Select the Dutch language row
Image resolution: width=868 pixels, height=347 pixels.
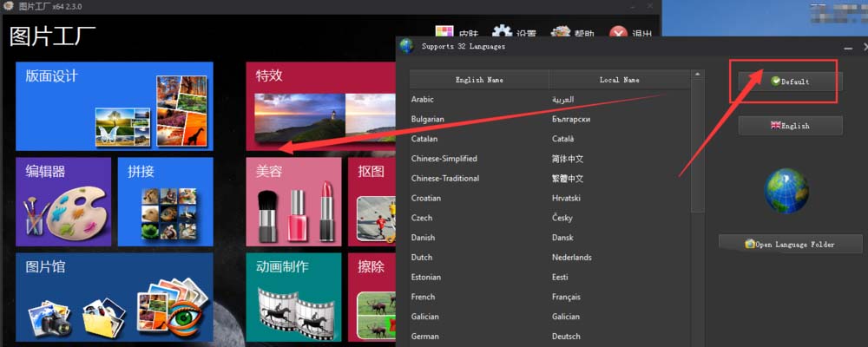click(550, 258)
